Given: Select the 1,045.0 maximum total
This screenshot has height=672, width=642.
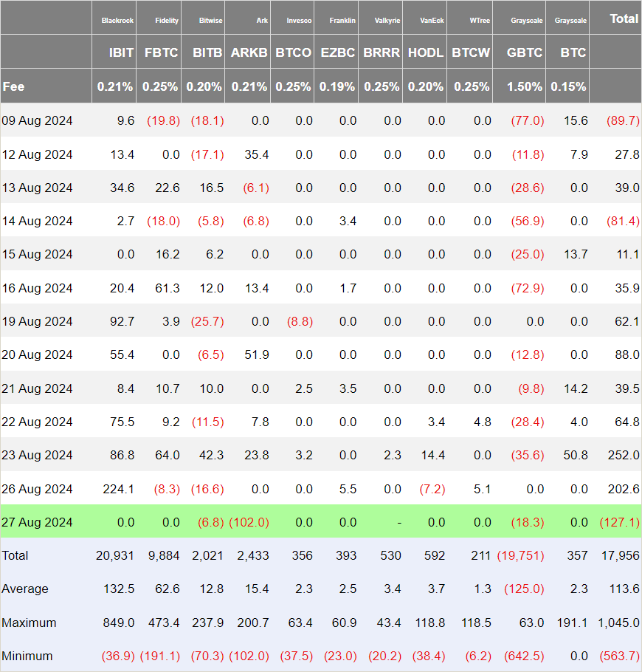Looking at the screenshot, I should [x=619, y=623].
